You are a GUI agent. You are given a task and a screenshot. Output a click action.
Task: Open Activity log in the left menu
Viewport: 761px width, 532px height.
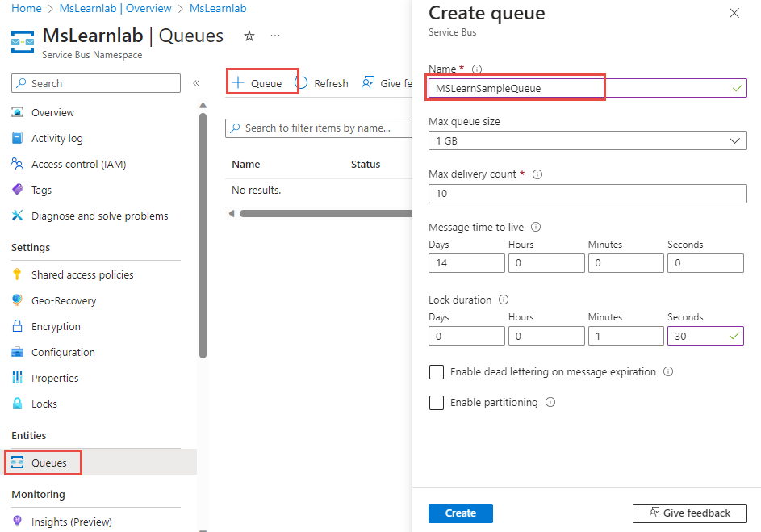point(56,138)
